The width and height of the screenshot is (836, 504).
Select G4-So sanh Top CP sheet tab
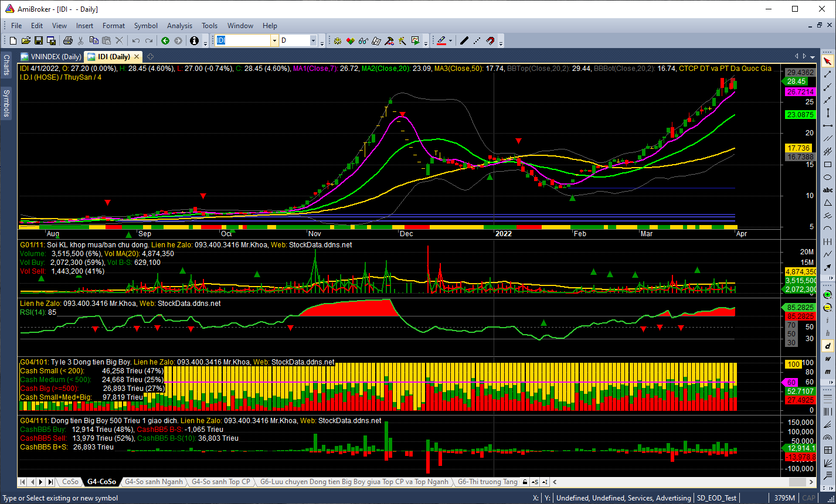[221, 482]
